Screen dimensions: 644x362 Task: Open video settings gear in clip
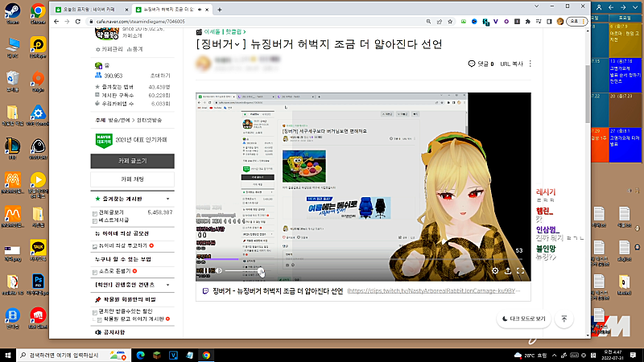[495, 271]
